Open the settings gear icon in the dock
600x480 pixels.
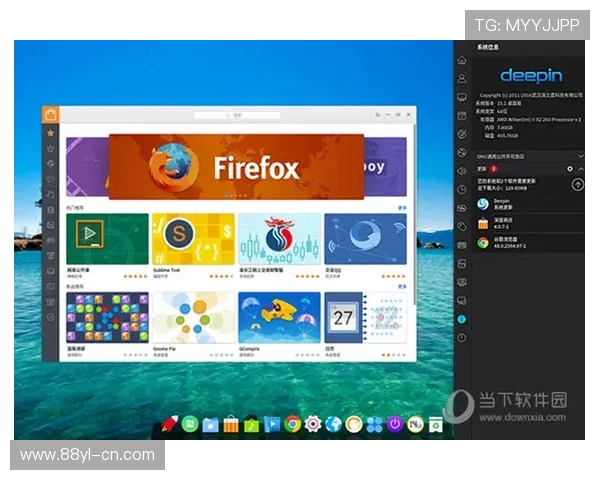[313, 424]
